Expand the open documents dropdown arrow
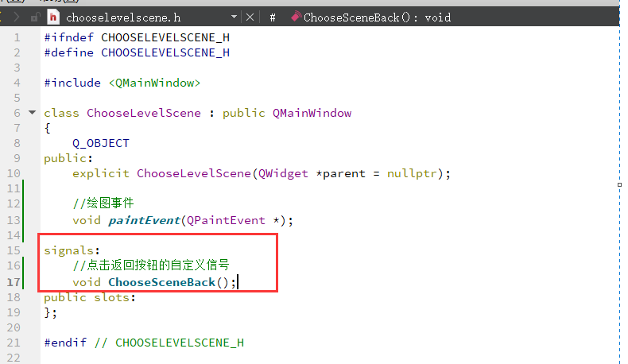Image resolution: width=628 pixels, height=364 pixels. [x=234, y=17]
